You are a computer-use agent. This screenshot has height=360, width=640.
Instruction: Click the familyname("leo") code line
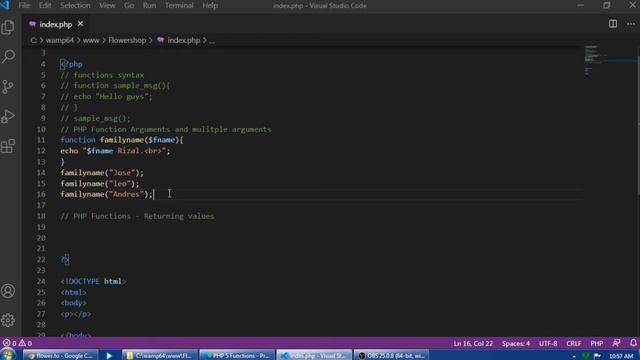(x=100, y=183)
